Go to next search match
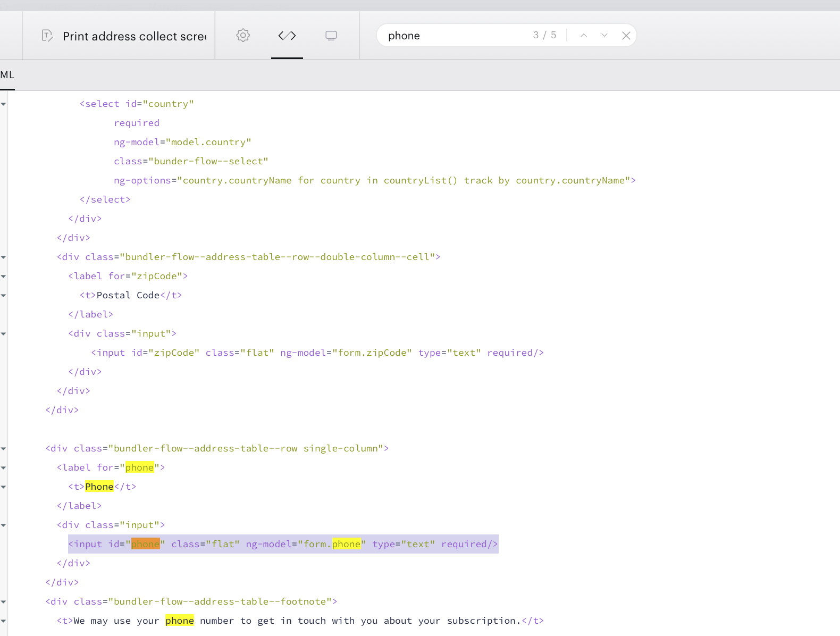 [x=604, y=35]
